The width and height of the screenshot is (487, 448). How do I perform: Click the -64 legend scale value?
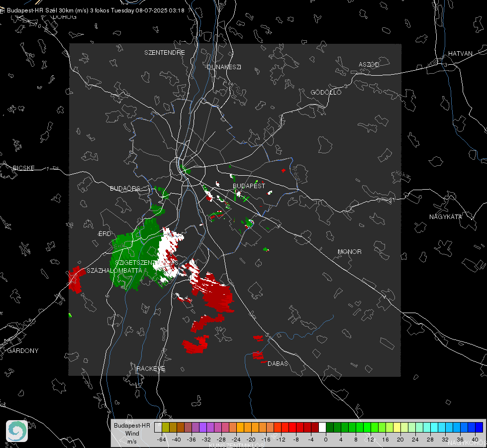click(162, 440)
